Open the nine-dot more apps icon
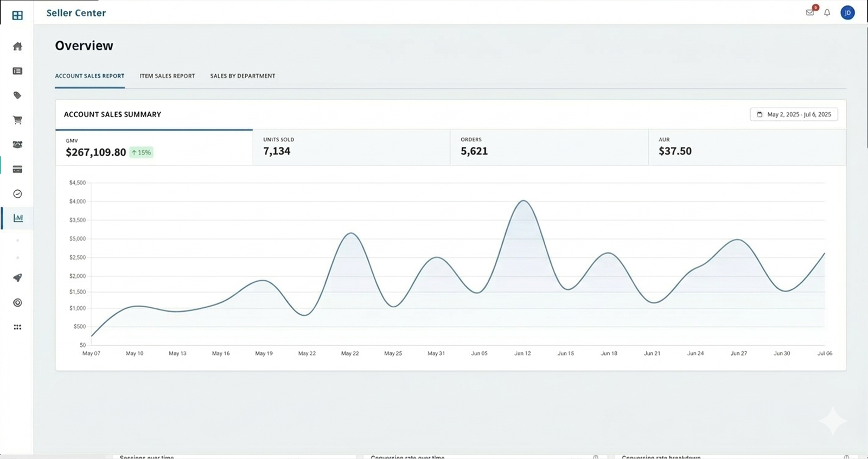The width and height of the screenshot is (868, 459). 17,327
